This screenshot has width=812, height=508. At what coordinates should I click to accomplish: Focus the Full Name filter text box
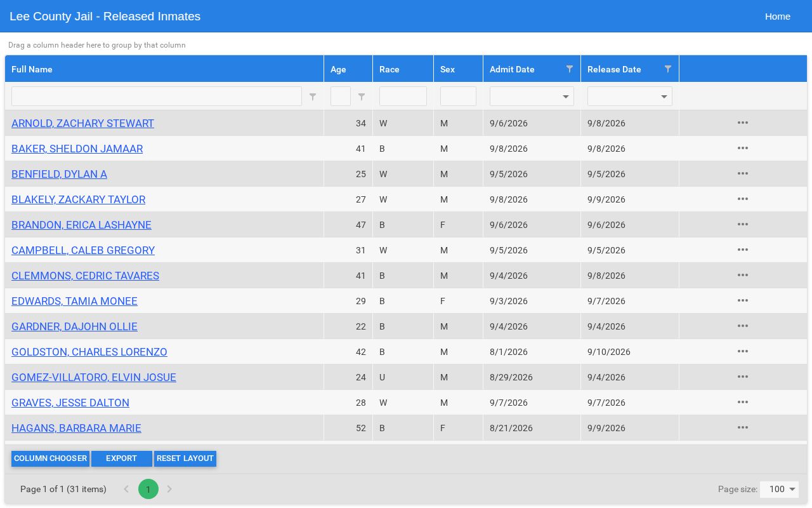157,97
